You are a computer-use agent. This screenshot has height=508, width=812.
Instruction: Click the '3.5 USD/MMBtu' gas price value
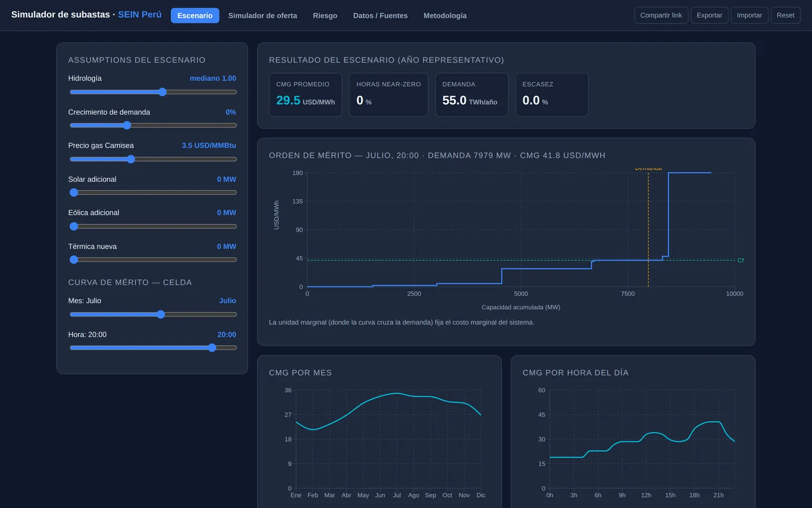click(x=209, y=146)
